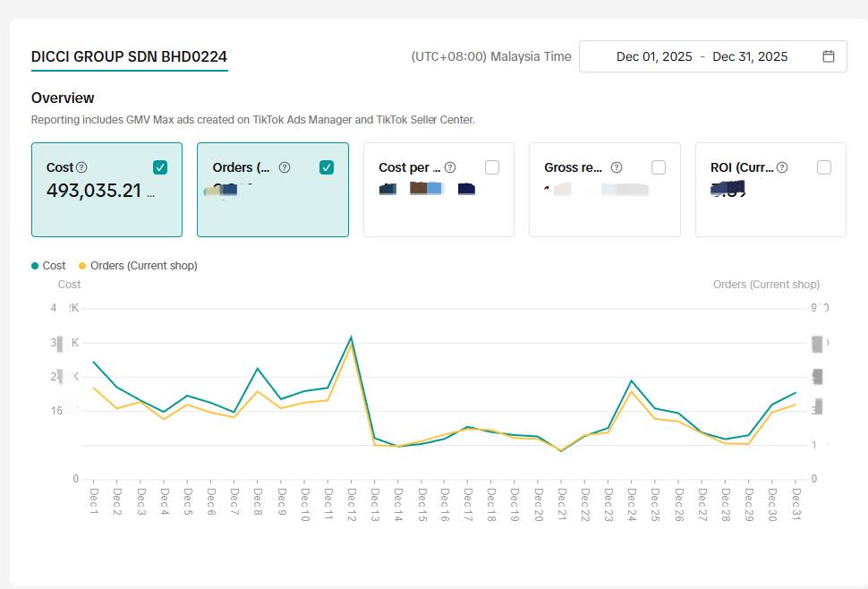Click the Dec 12 chart peak point

coord(352,337)
